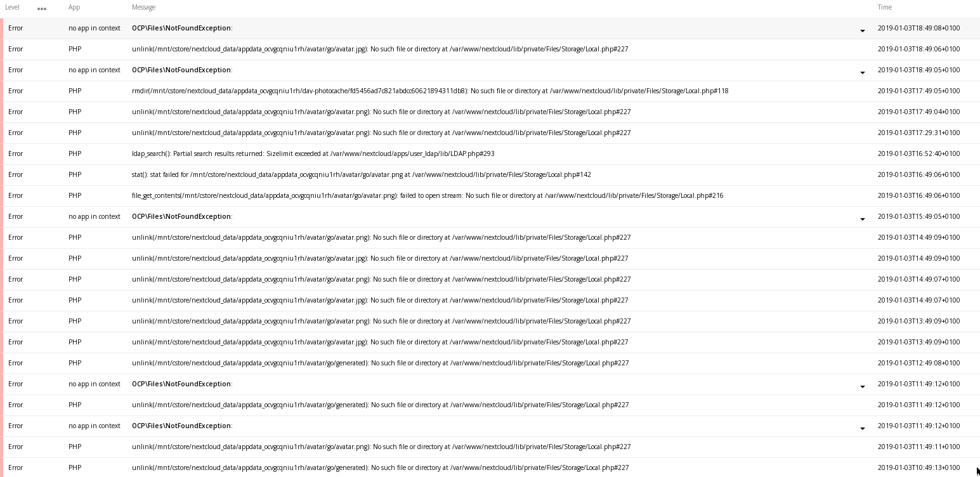
Task: Click the Time column header
Action: (x=884, y=7)
